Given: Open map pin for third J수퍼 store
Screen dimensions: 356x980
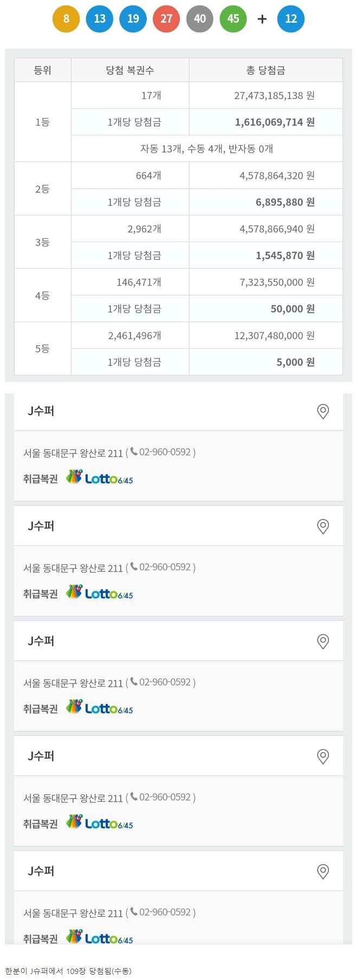Looking at the screenshot, I should [x=323, y=642].
